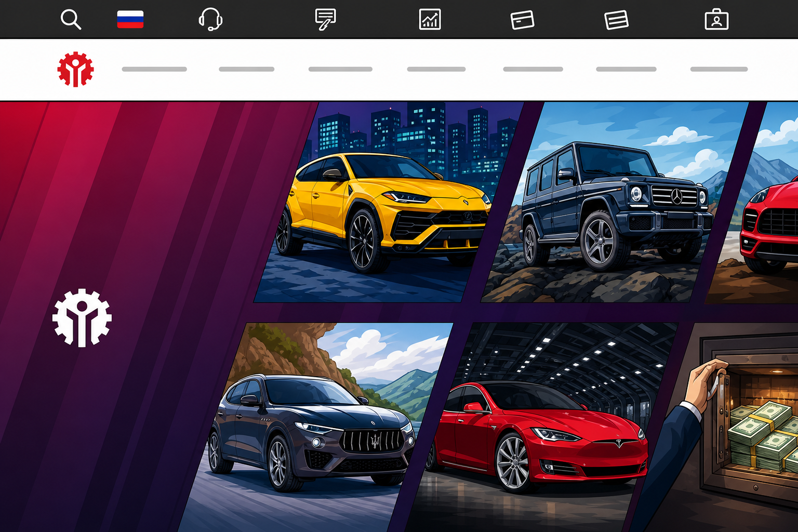Click the white gear logo on banner

82,317
